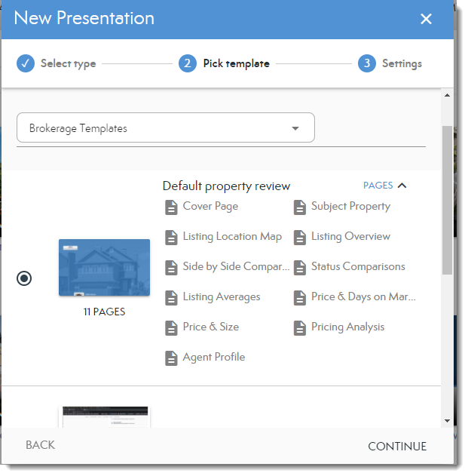Go to step 1 Select type
Screen dimensions: 468x476
pyautogui.click(x=57, y=63)
